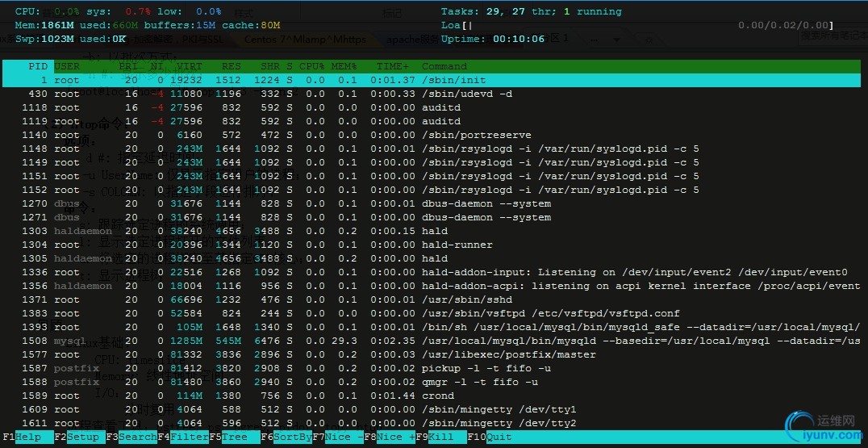Screen dimensions: 868x448
Task: Select the mysqld process row
Action: pos(432,341)
